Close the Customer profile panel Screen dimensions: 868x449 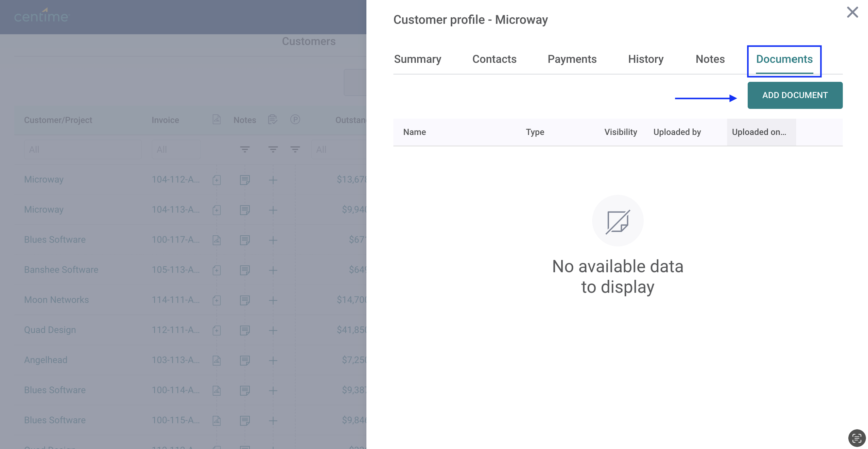pyautogui.click(x=852, y=12)
